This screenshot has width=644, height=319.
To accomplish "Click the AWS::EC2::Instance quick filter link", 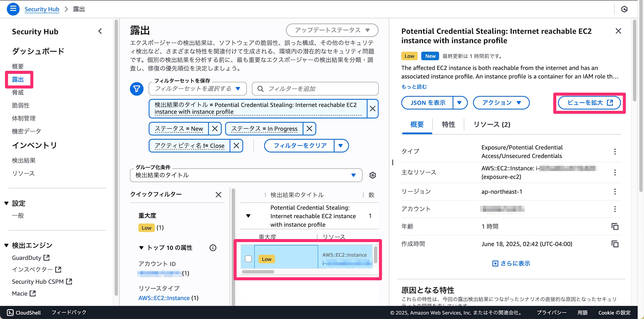I will click(x=164, y=298).
